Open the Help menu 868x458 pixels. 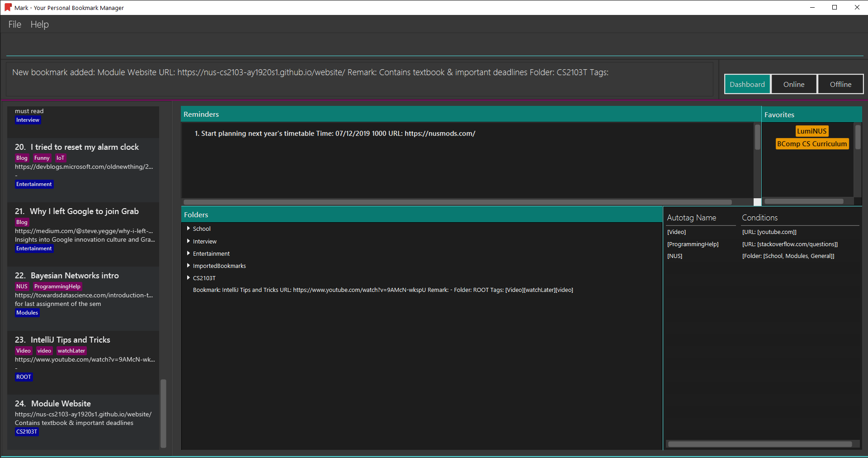pos(39,24)
